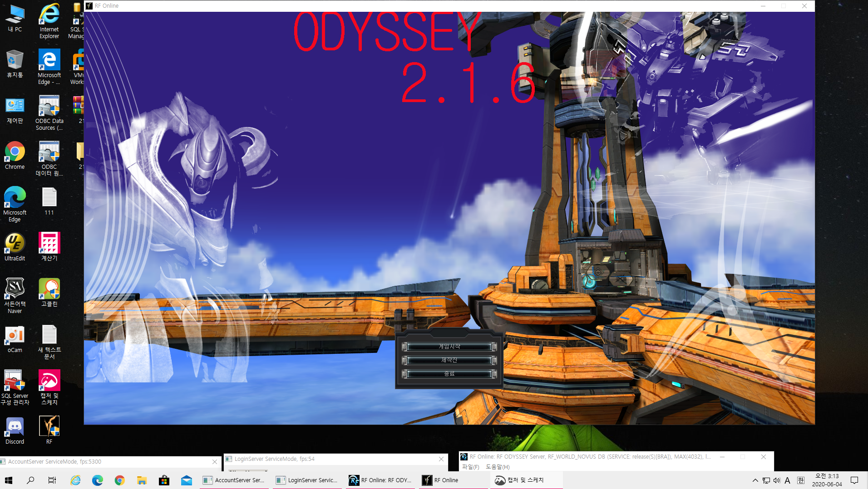This screenshot has height=489, width=868.
Task: Open Internet Explorer desktop icon
Action: point(49,21)
